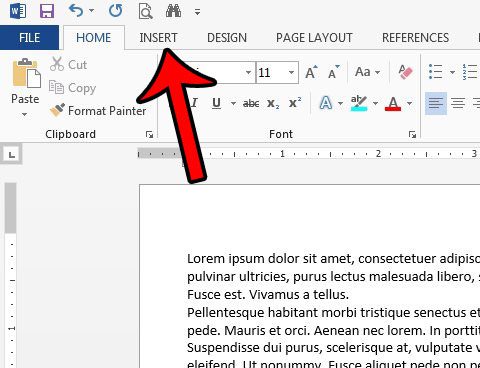Expand the font size dropdown arrow
The width and height of the screenshot is (480, 368).
291,72
